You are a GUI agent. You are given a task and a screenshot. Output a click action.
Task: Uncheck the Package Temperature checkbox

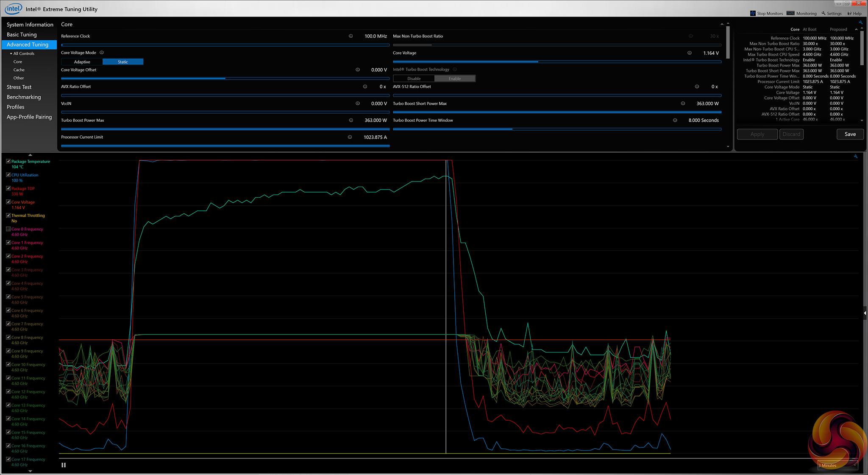(x=8, y=161)
